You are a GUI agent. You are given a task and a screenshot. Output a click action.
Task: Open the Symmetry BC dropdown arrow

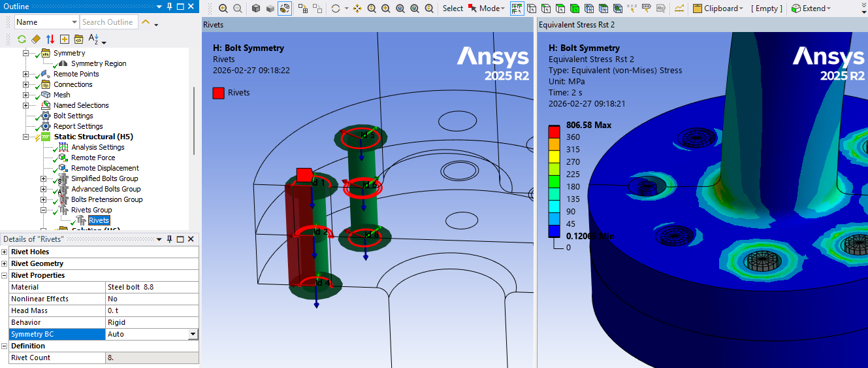tap(193, 334)
